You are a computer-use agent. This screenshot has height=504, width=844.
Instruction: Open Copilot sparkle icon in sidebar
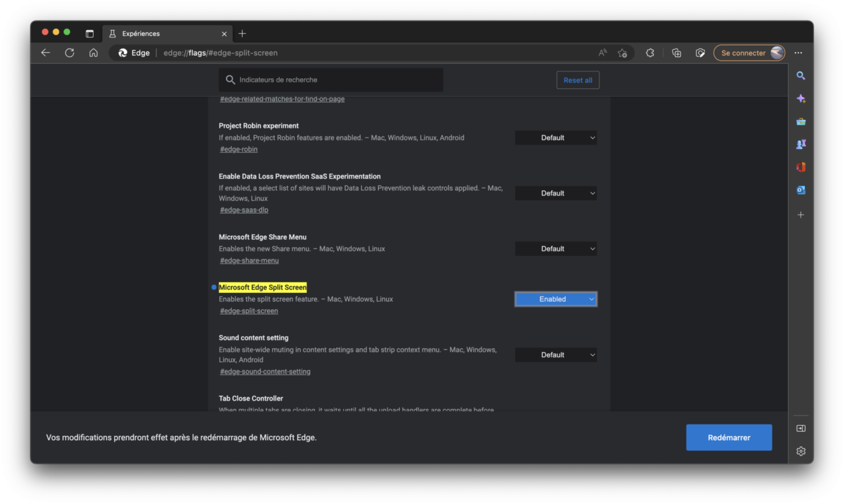[x=801, y=99]
